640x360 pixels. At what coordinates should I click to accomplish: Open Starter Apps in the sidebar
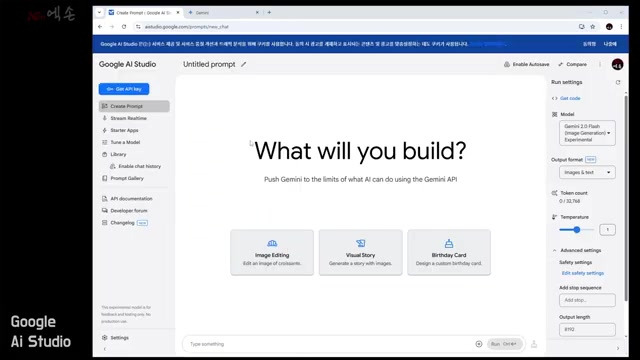(124, 130)
